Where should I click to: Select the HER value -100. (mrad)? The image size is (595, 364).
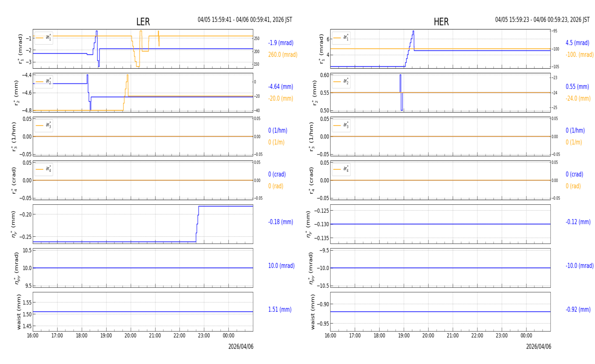coord(579,55)
